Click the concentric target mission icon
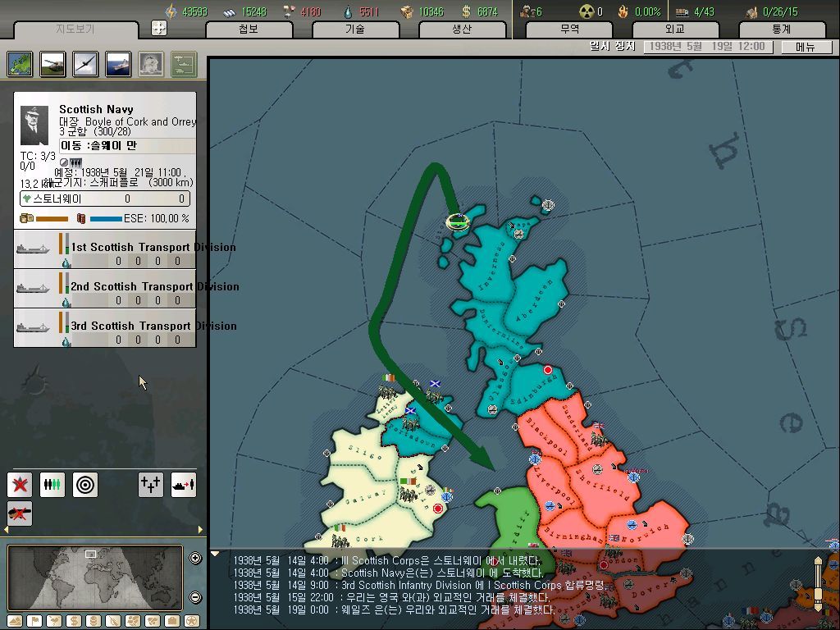This screenshot has width=840, height=630. coord(85,485)
